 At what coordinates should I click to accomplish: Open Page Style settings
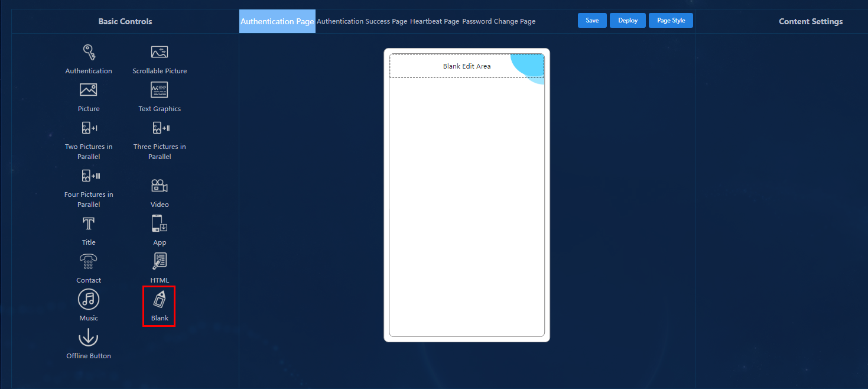click(671, 21)
